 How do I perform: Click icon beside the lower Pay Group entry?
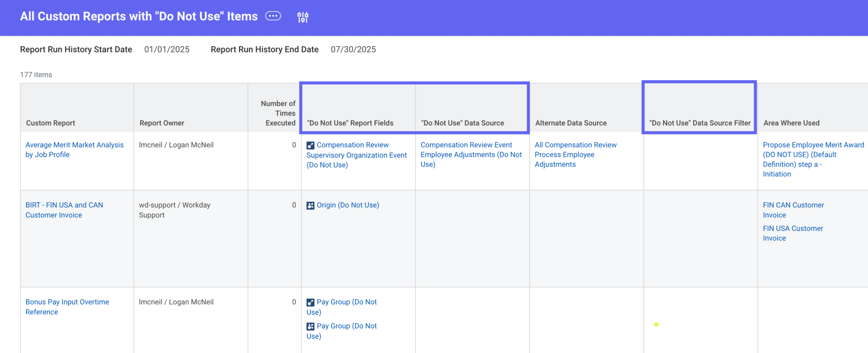(x=311, y=326)
